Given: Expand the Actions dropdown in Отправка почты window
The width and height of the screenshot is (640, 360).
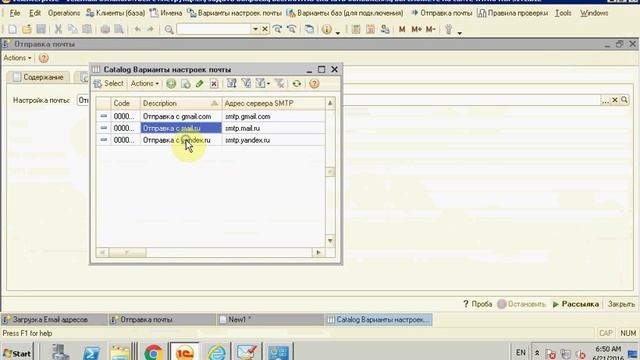Looking at the screenshot, I should click(x=17, y=58).
